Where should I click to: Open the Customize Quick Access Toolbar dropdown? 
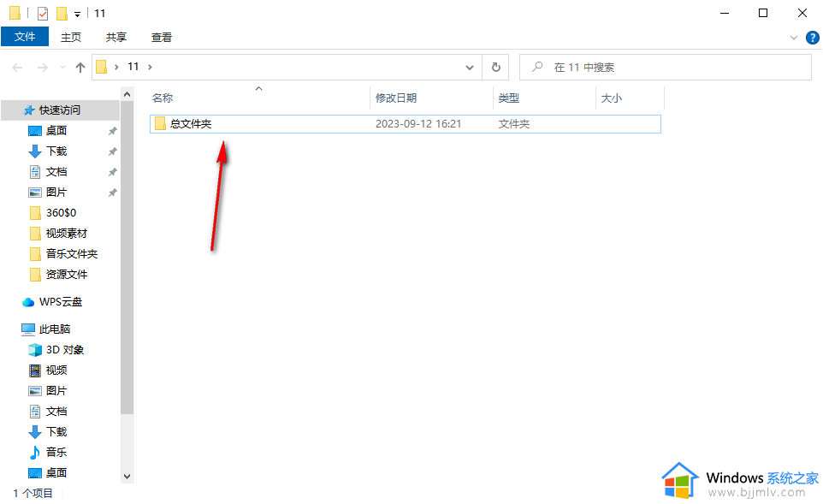[x=77, y=15]
